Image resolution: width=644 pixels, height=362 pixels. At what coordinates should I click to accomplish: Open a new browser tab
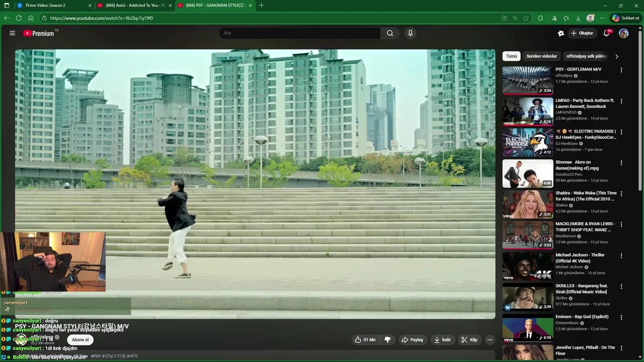(x=261, y=5)
